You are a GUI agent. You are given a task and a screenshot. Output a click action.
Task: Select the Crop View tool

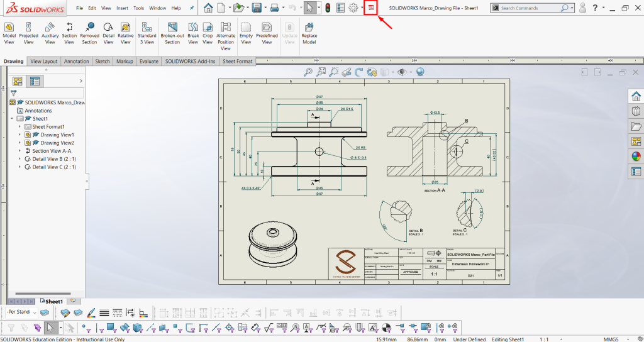click(x=208, y=34)
